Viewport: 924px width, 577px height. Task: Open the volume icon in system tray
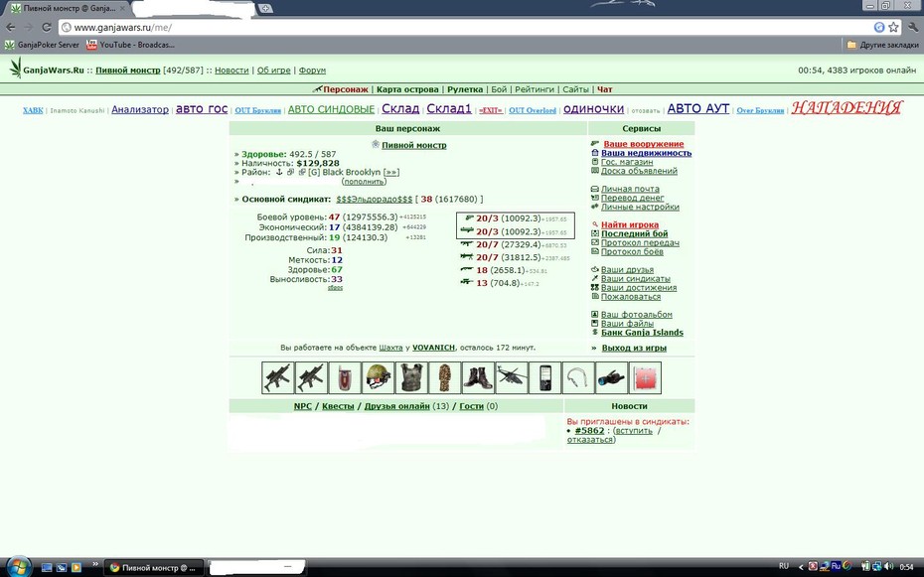pos(888,566)
